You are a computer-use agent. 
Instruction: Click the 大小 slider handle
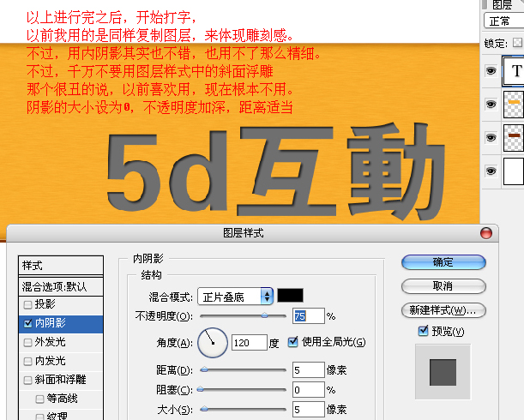click(x=204, y=409)
